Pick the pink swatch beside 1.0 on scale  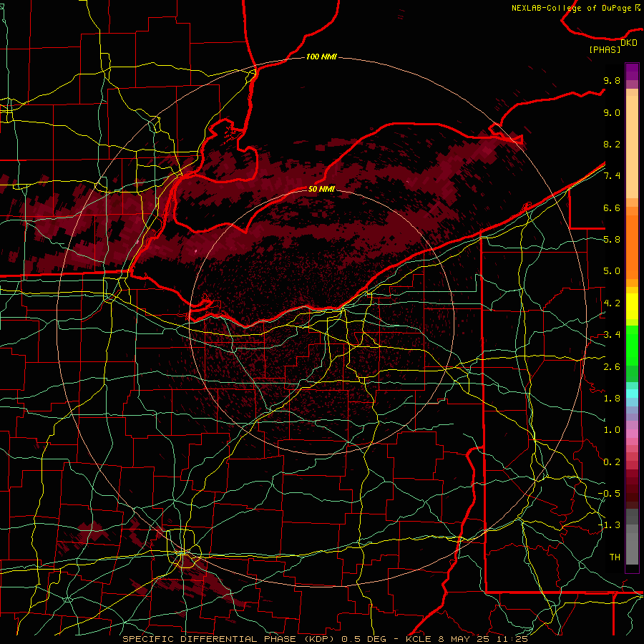coord(632,434)
